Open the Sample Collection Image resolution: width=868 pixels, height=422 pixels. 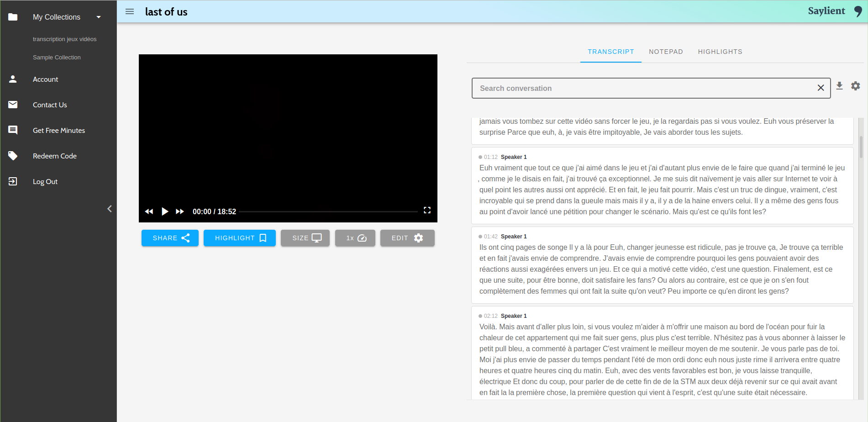click(57, 58)
